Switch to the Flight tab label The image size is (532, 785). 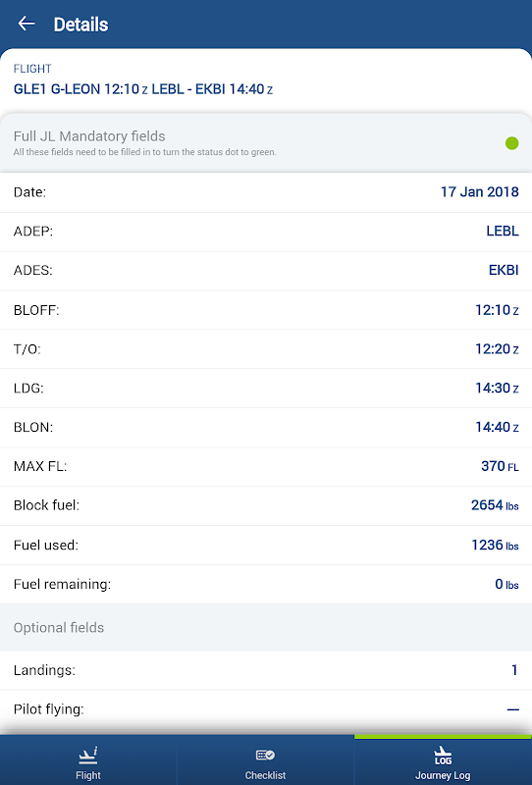click(x=88, y=775)
